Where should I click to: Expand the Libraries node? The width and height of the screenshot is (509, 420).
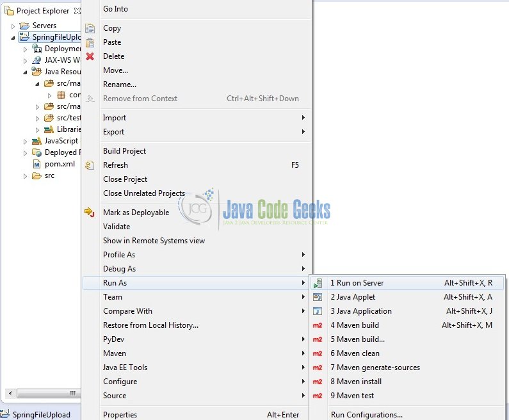click(37, 130)
